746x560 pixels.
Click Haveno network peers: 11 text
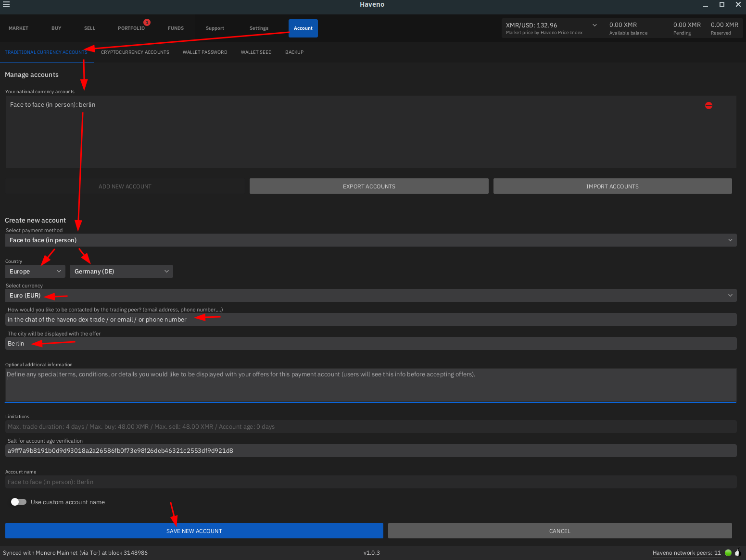click(x=686, y=553)
